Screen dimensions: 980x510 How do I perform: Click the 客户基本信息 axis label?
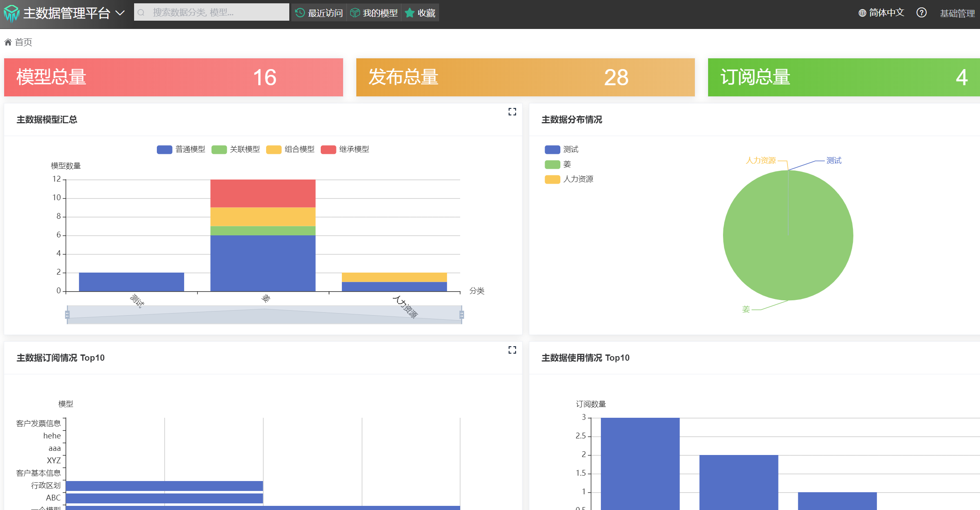coord(38,473)
